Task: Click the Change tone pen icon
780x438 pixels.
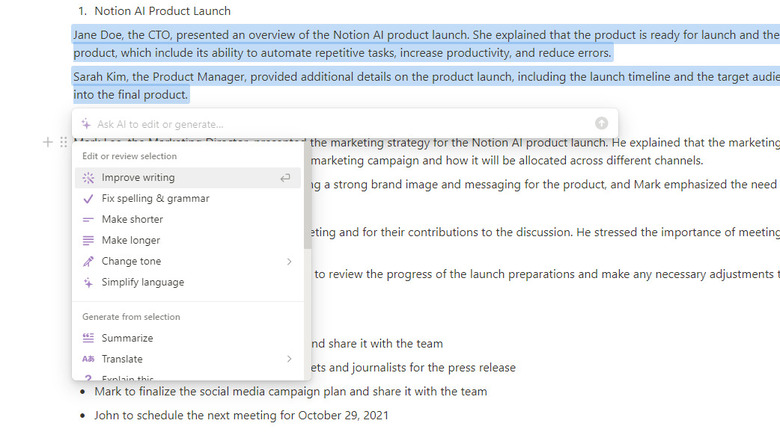Action: click(88, 261)
